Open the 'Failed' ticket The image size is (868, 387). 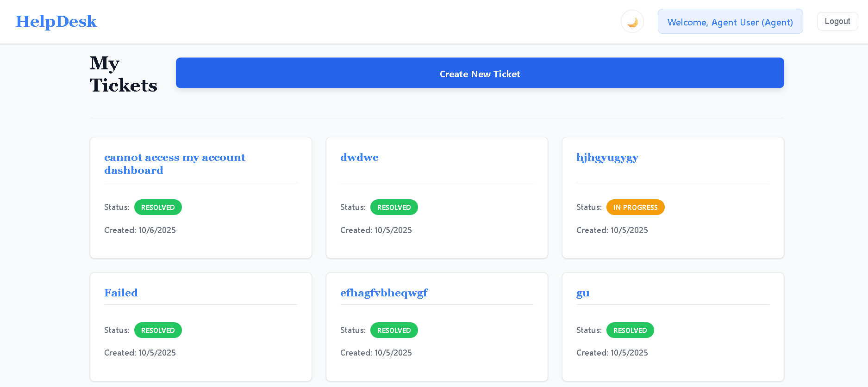[x=121, y=293]
